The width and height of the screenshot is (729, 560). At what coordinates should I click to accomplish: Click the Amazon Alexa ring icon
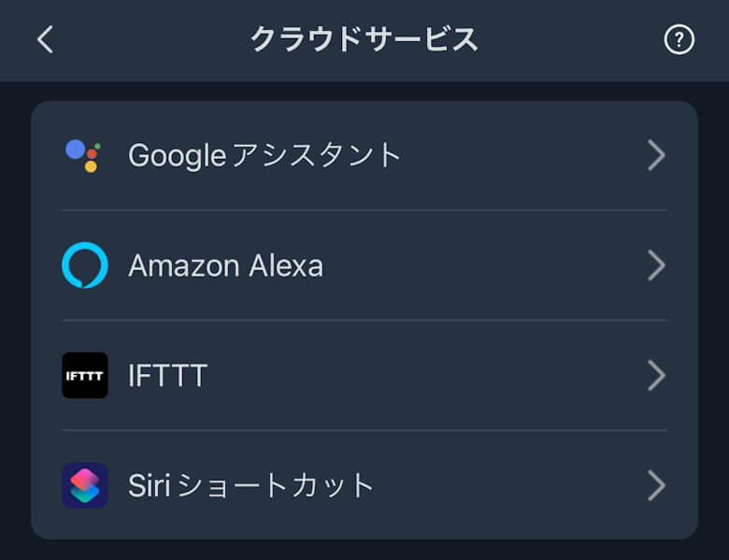[x=85, y=266]
